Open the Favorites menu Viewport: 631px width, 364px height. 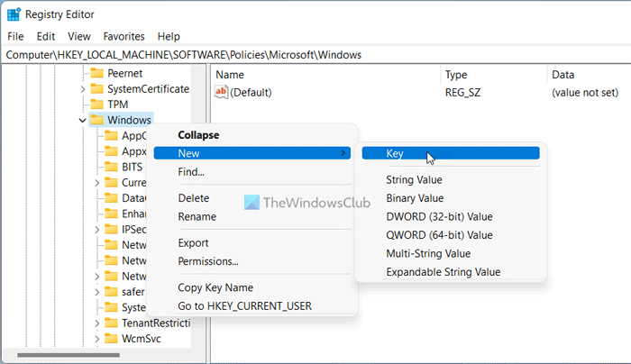tap(124, 37)
